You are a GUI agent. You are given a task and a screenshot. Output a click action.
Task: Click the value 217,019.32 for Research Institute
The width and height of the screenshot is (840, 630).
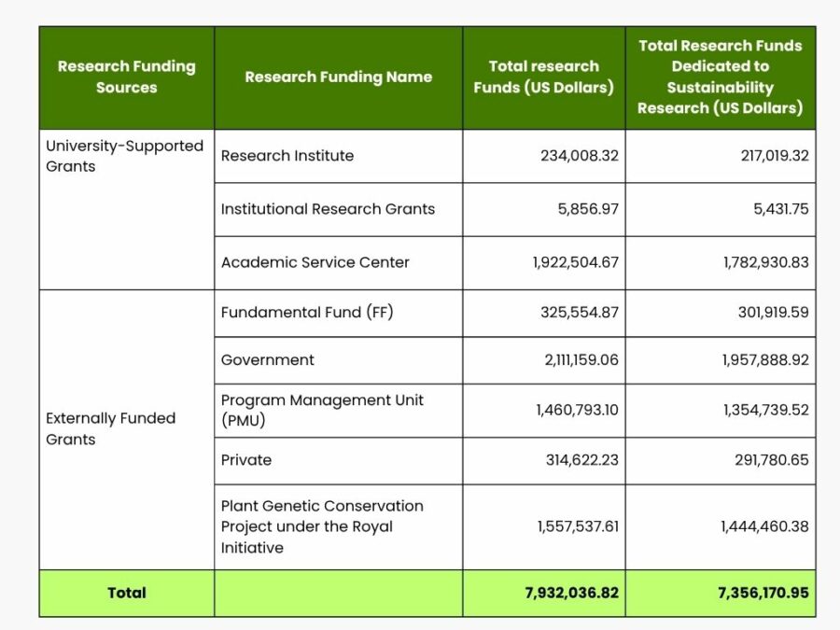774,156
